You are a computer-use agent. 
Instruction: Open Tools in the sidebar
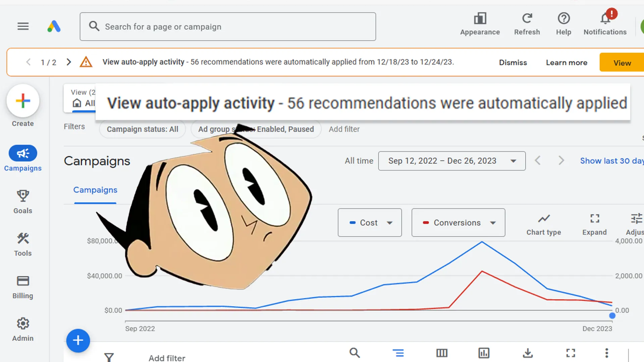point(23,244)
